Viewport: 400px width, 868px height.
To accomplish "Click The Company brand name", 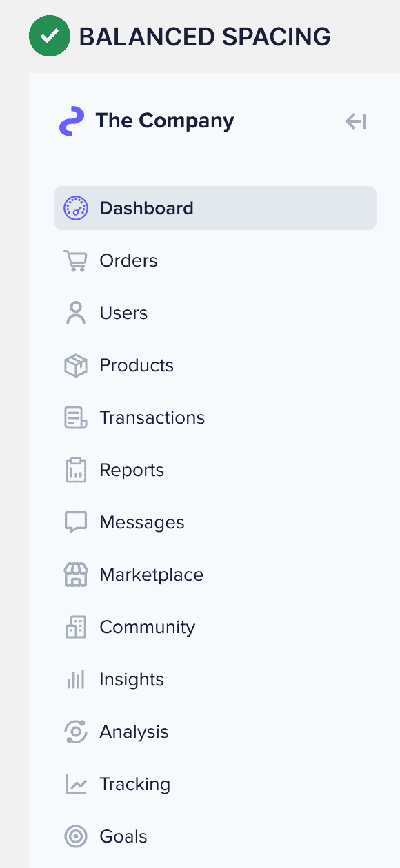I will (165, 121).
